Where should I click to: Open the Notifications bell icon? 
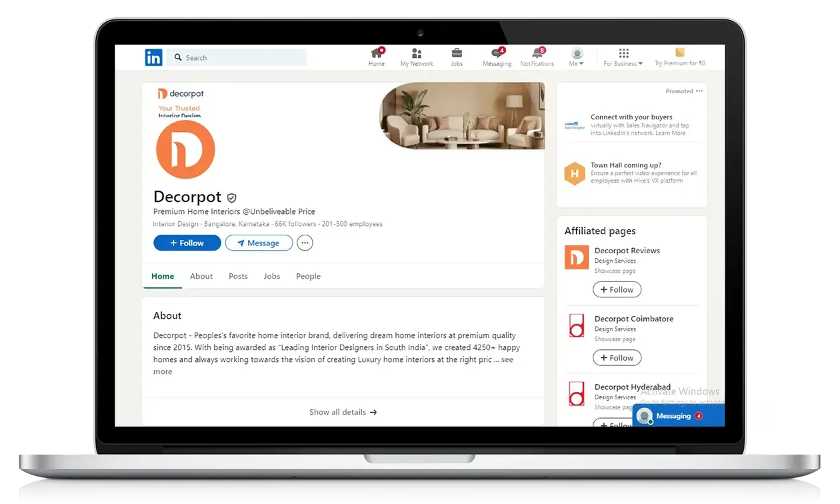point(537,54)
